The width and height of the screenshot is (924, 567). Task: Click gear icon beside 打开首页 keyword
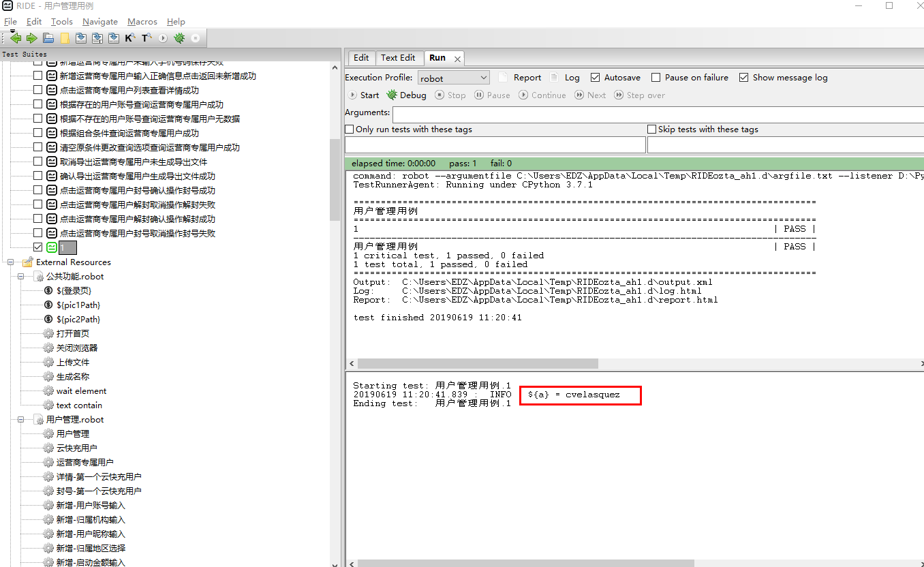48,333
